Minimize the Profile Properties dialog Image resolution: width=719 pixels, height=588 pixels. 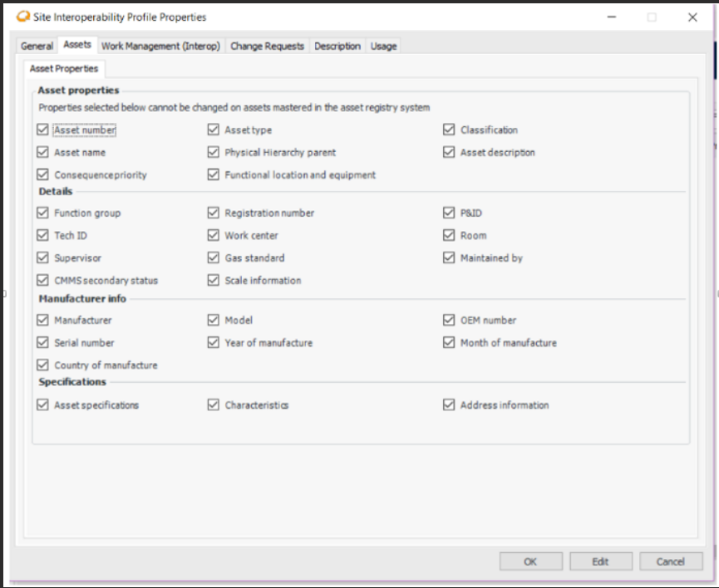coord(612,17)
